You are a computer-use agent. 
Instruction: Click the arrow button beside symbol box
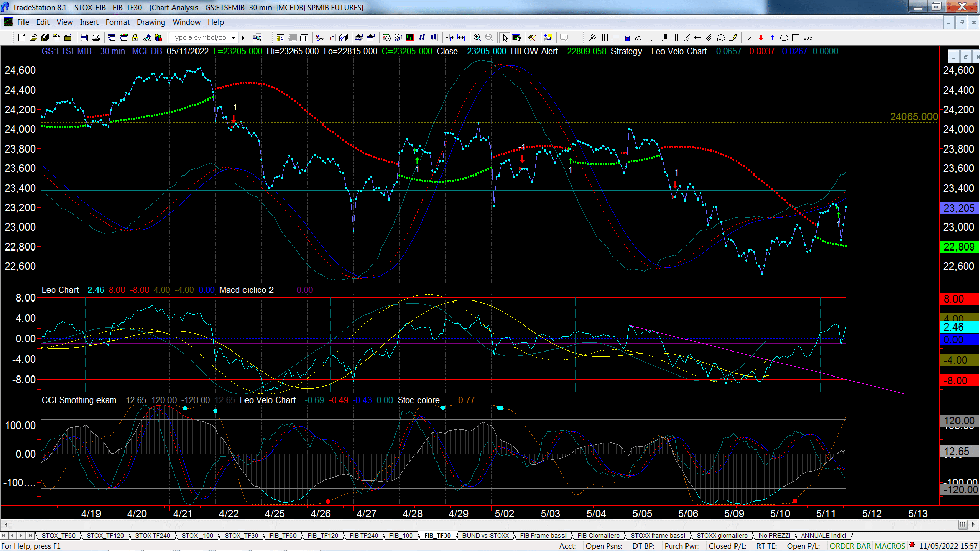pyautogui.click(x=243, y=37)
